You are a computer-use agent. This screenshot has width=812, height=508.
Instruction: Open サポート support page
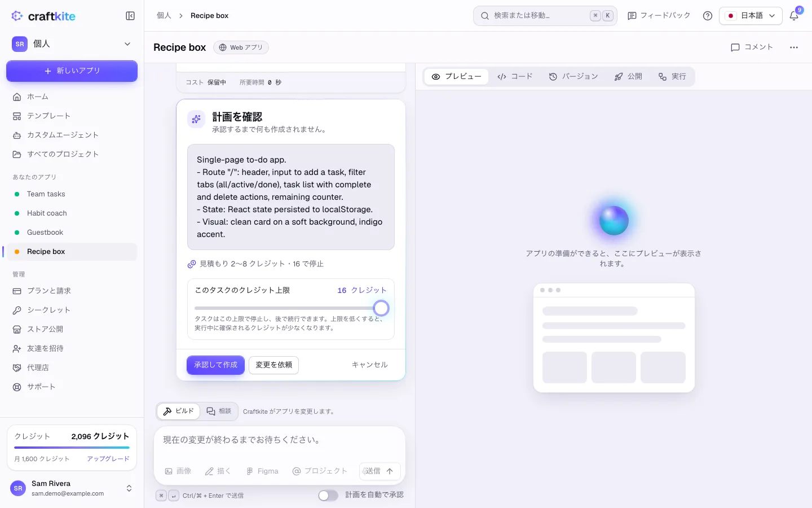tap(72, 387)
